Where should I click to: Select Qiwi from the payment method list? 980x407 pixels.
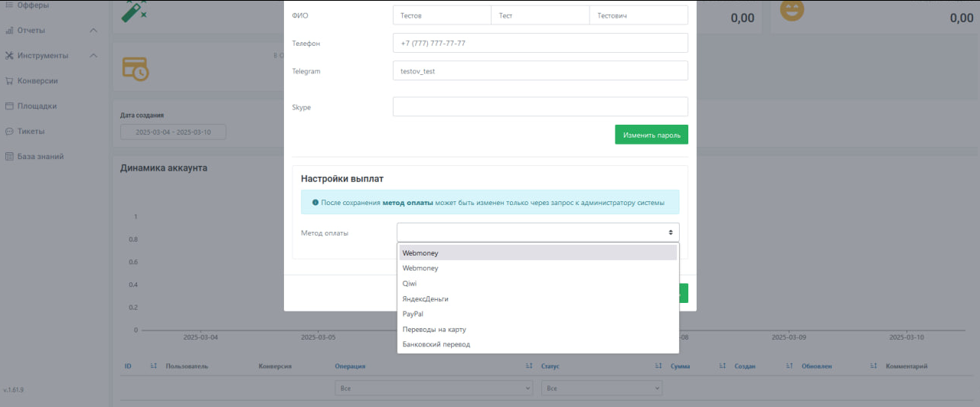[410, 284]
